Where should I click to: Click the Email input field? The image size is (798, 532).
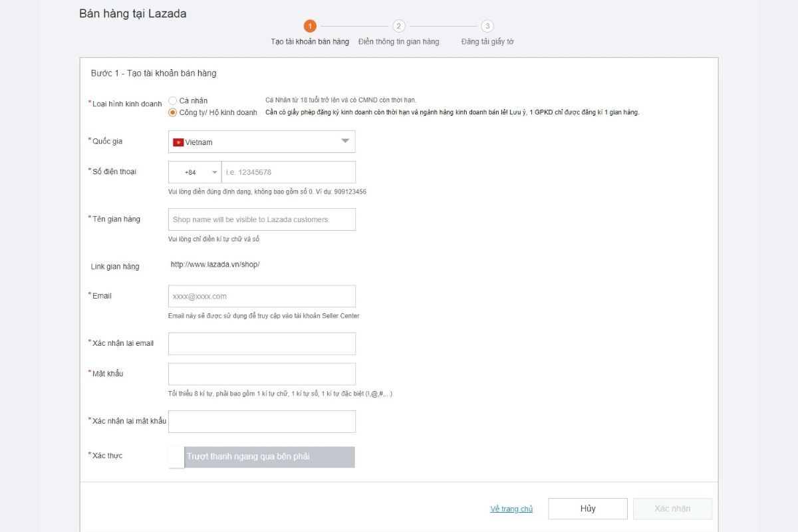[x=262, y=297]
